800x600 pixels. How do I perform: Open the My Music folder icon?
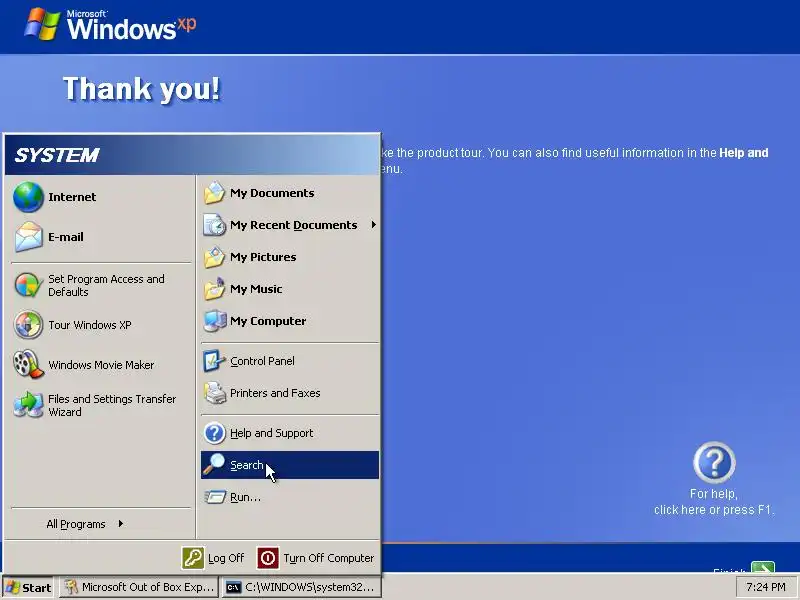click(x=214, y=289)
